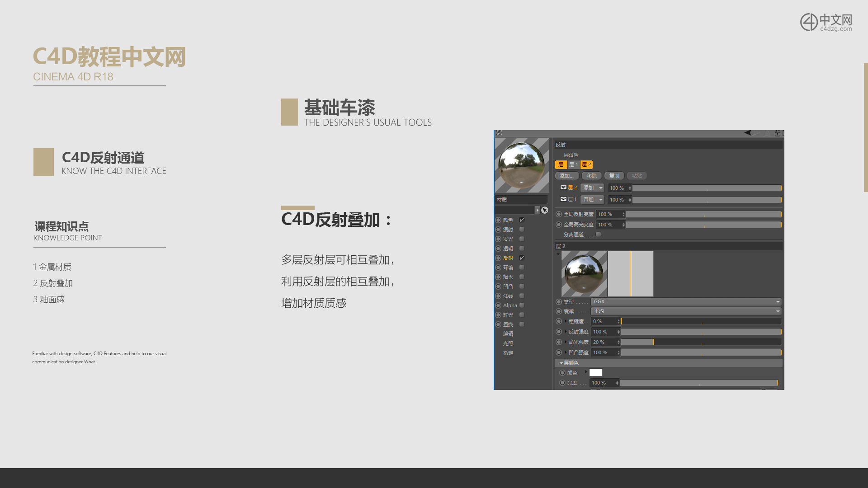The width and height of the screenshot is (868, 488).
Task: Click circle icon beside 发光 channel
Action: coord(498,239)
